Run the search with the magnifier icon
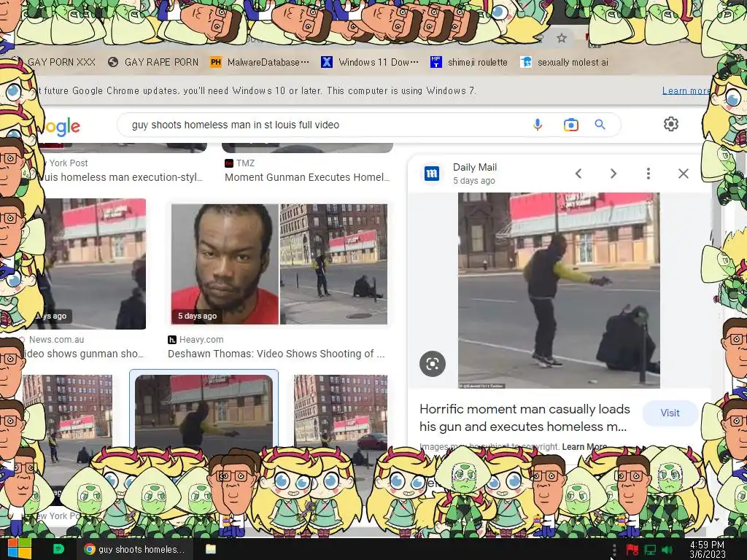747x560 pixels. pyautogui.click(x=600, y=125)
